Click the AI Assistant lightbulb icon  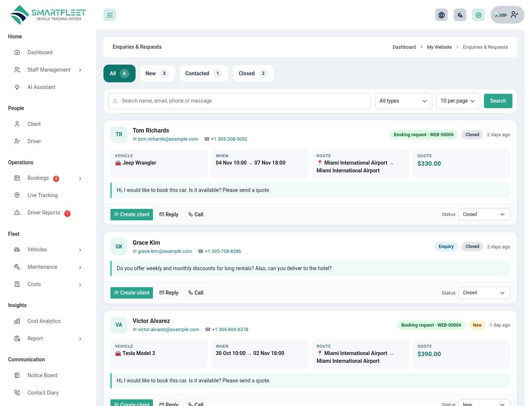coord(17,87)
